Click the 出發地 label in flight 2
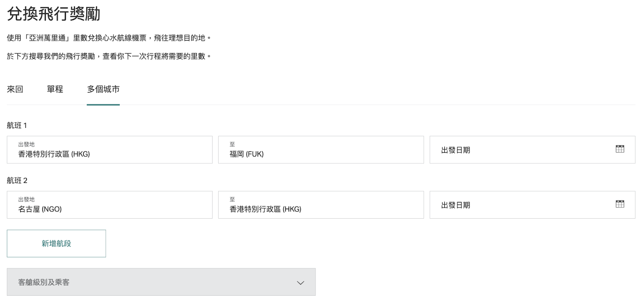The height and width of the screenshot is (303, 644). coord(27,199)
